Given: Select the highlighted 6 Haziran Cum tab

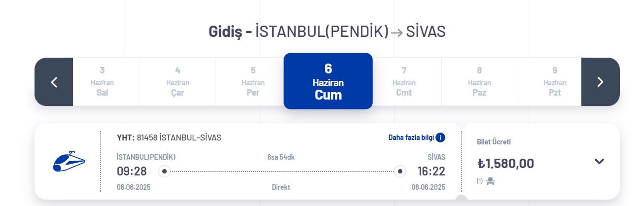Looking at the screenshot, I should tap(328, 81).
